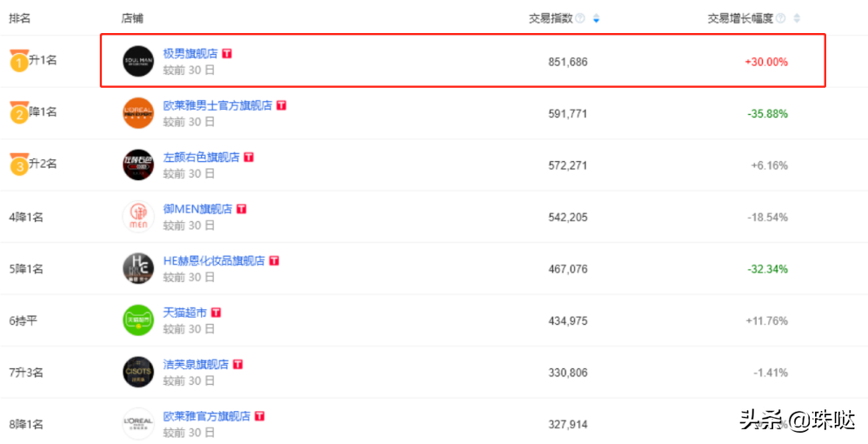868x444 pixels.
Task: Sort by 交易指数 arrow toggle
Action: (596, 18)
